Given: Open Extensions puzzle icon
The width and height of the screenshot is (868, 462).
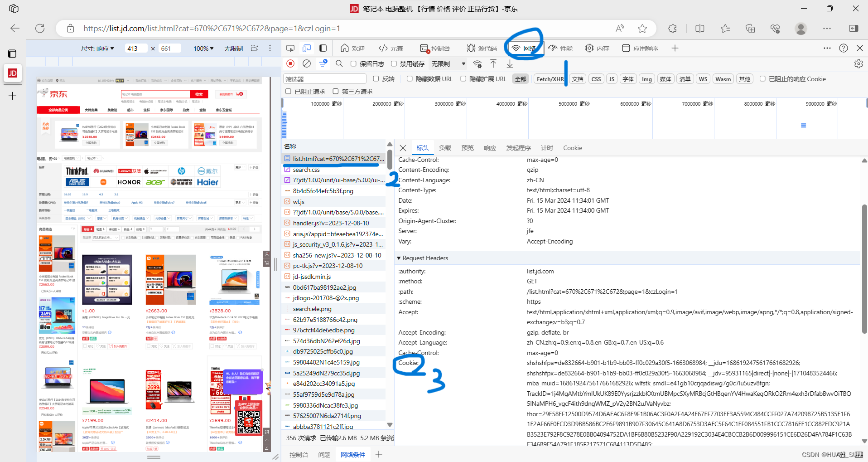Looking at the screenshot, I should coord(673,28).
